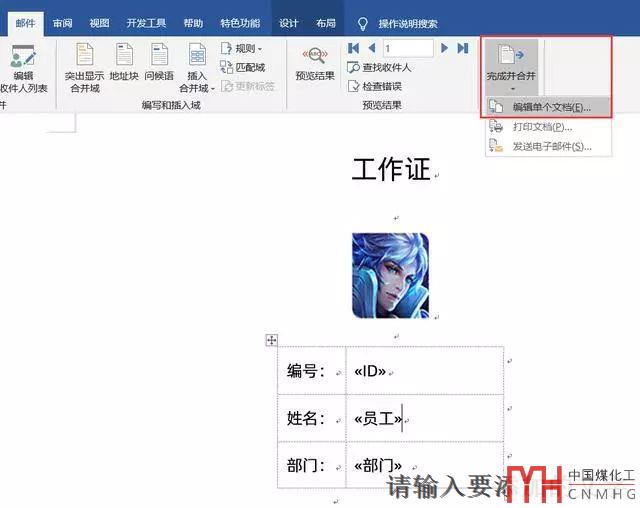Choose 打印文档(P)... menu item
The width and height of the screenshot is (640, 508).
pyautogui.click(x=548, y=127)
